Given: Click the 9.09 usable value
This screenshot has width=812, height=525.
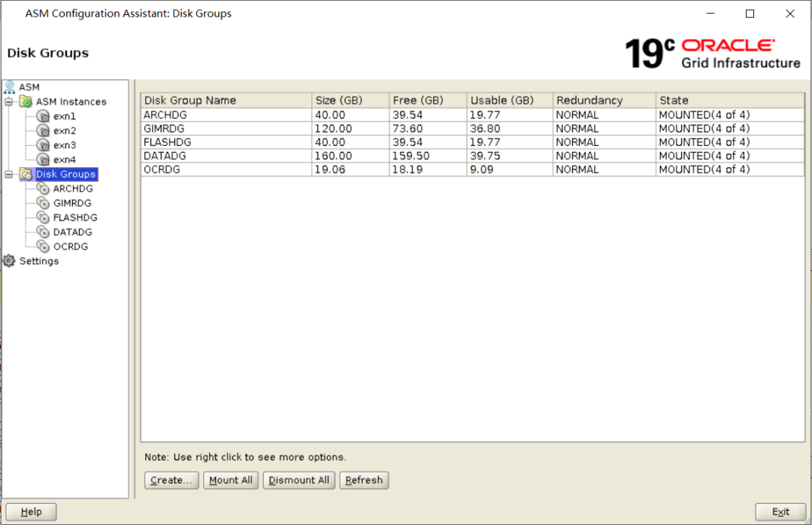Looking at the screenshot, I should (482, 169).
